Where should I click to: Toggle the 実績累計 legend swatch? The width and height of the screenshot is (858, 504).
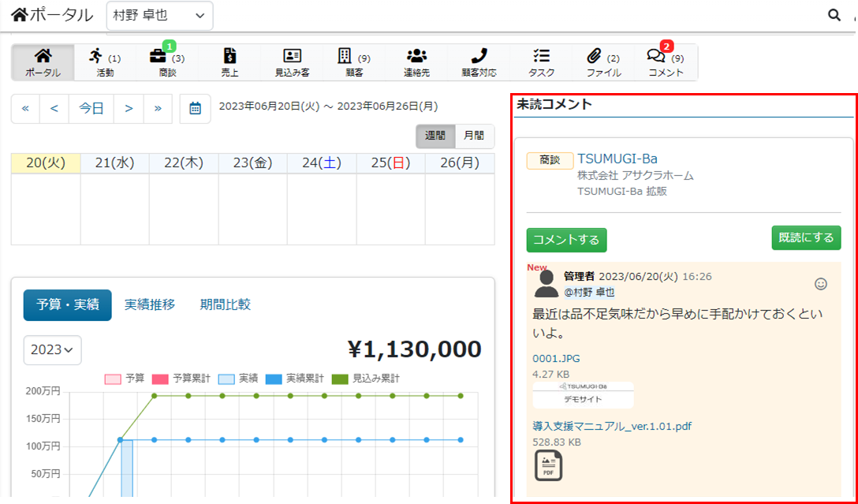pos(274,379)
